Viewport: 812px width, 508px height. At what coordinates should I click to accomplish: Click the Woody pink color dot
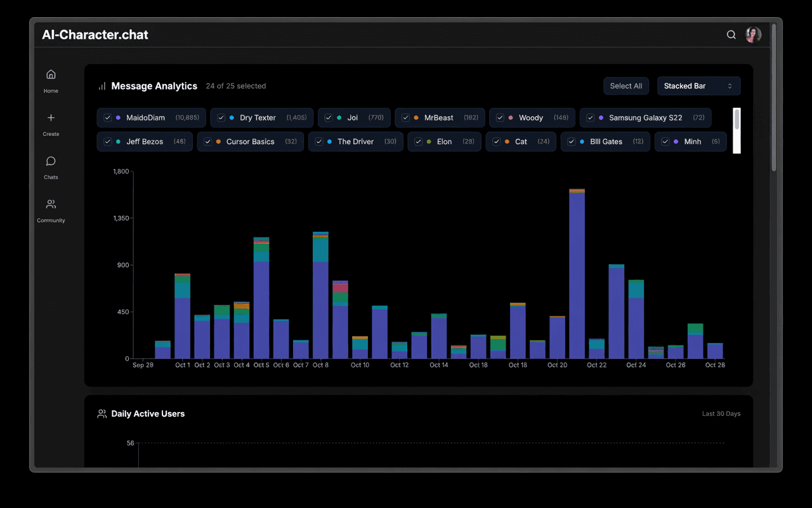(511, 118)
